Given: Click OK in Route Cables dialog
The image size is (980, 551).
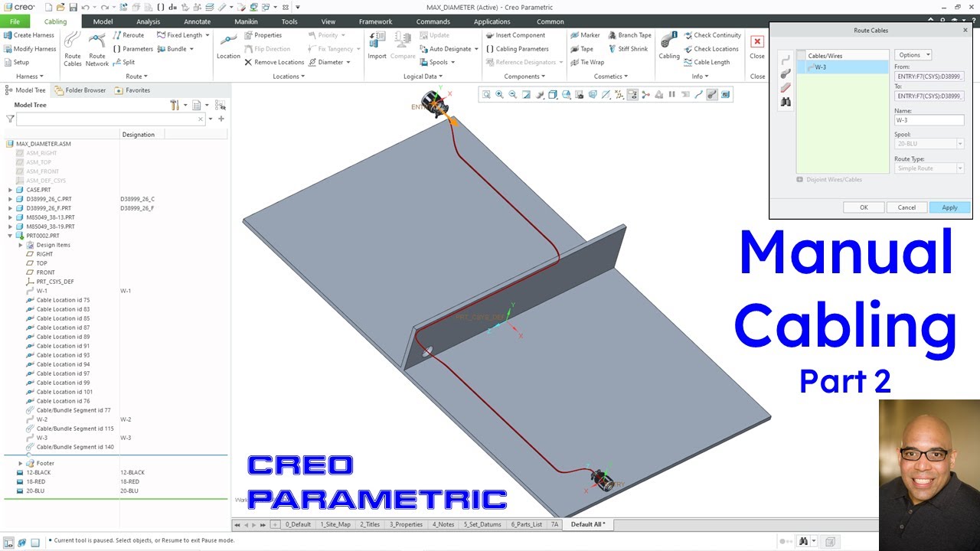Looking at the screenshot, I should pyautogui.click(x=864, y=207).
